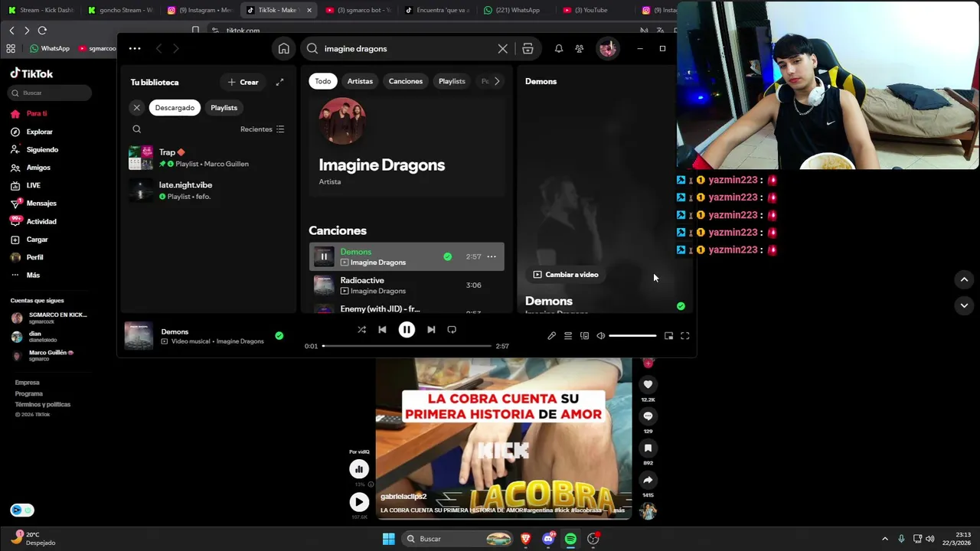Toggle the Descargado library filter
The width and height of the screenshot is (980, 551).
[x=175, y=108]
